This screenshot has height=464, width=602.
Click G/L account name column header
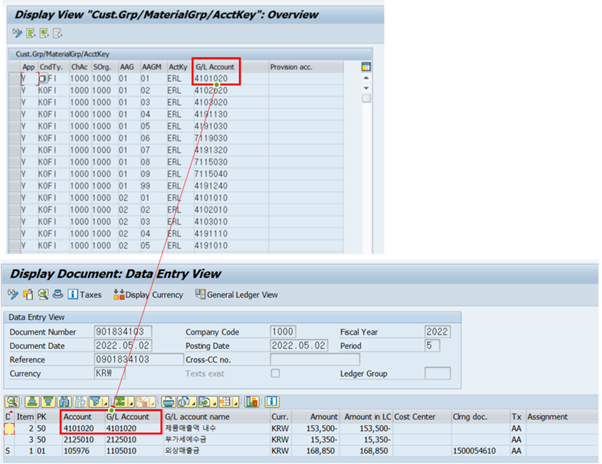click(217, 416)
